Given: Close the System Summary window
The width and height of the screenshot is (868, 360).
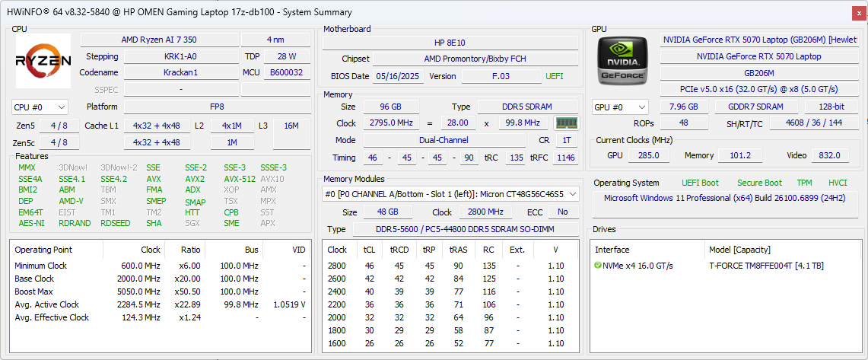Looking at the screenshot, I should 858,12.
